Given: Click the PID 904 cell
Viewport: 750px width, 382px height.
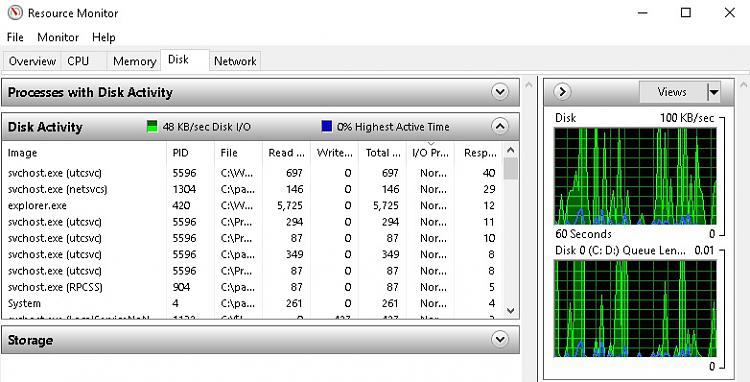Looking at the screenshot, I should (x=181, y=287).
